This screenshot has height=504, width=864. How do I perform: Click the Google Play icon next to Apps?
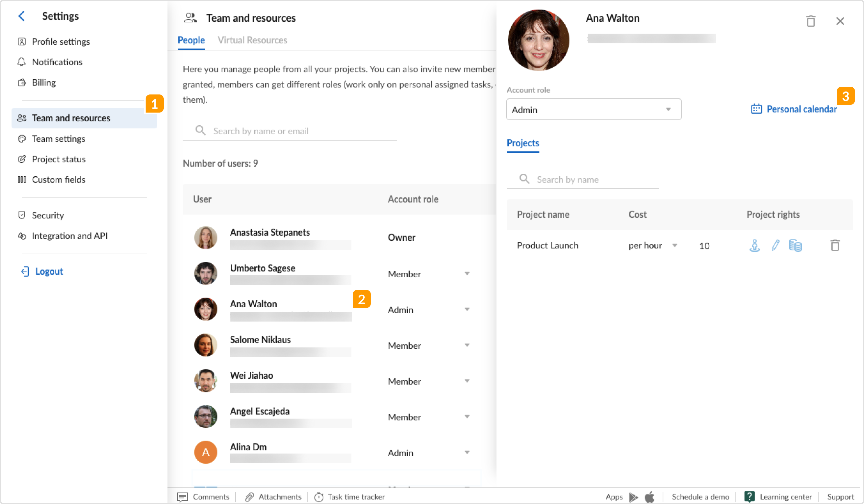tap(634, 497)
